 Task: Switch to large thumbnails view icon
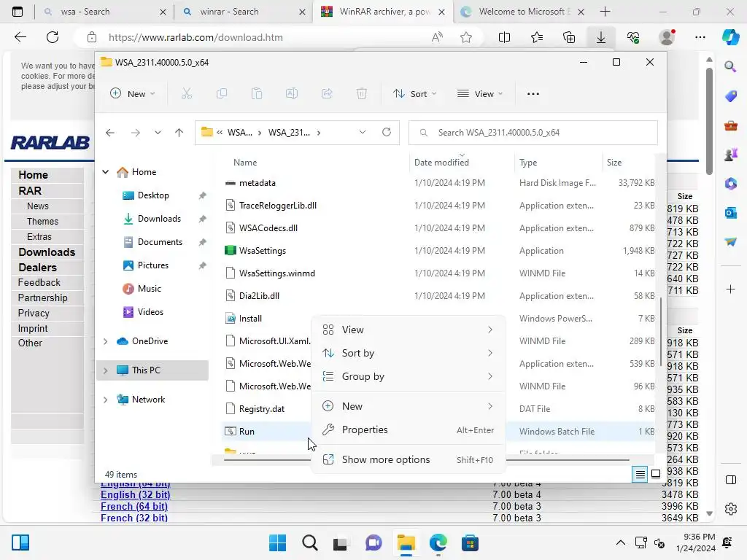coord(656,474)
